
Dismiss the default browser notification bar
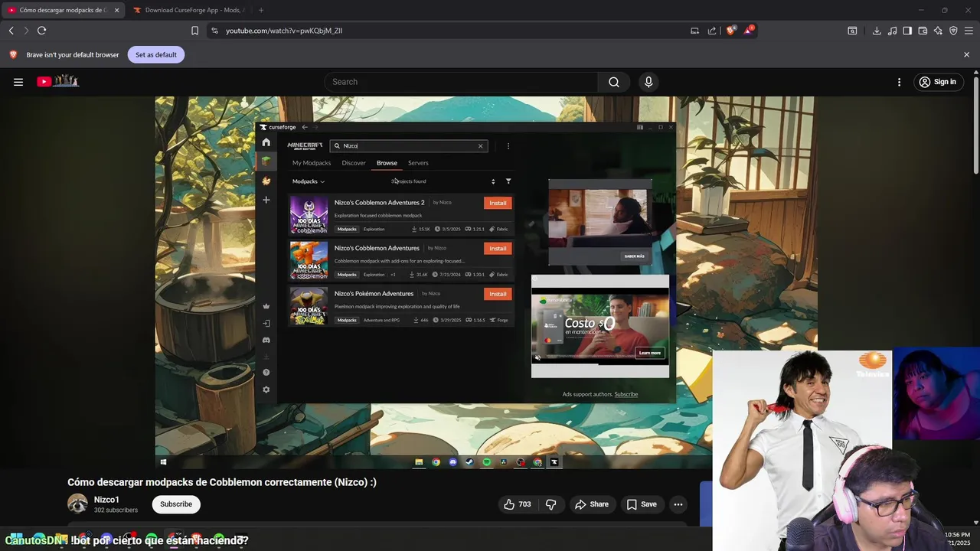(x=966, y=54)
